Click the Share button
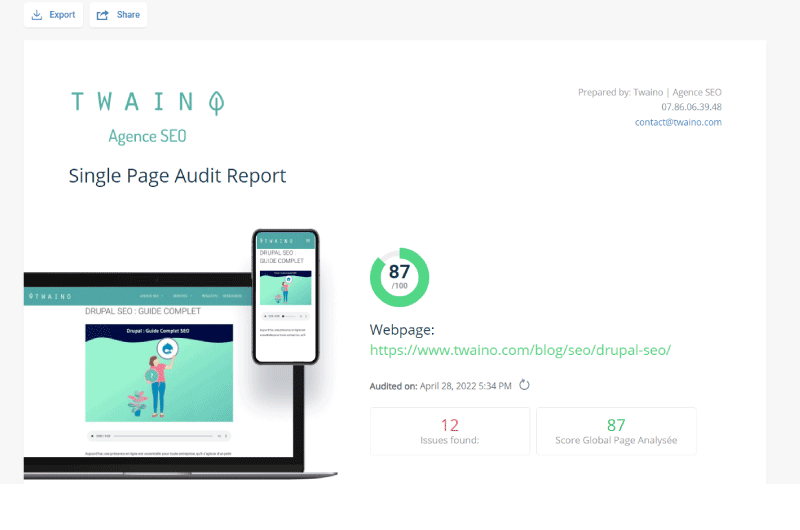The image size is (800, 530). pyautogui.click(x=118, y=15)
